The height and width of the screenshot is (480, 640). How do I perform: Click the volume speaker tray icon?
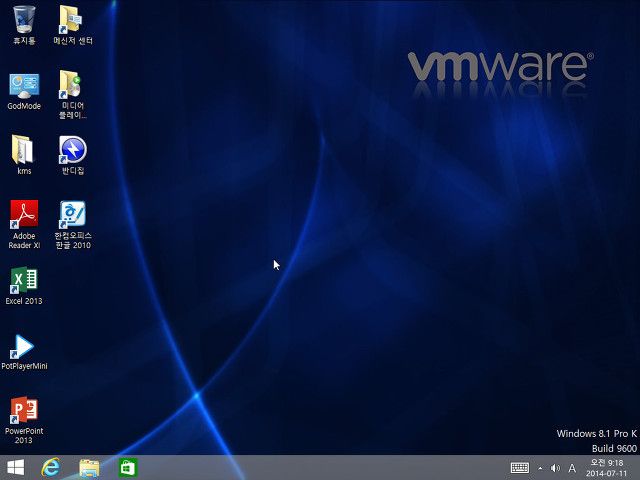tap(555, 468)
